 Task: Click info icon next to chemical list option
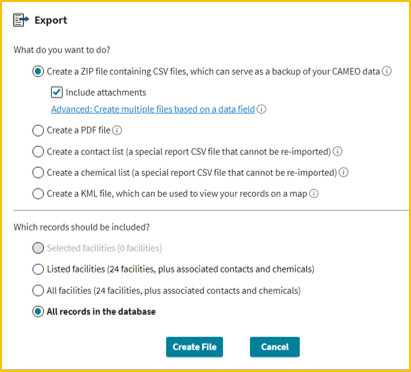point(344,173)
